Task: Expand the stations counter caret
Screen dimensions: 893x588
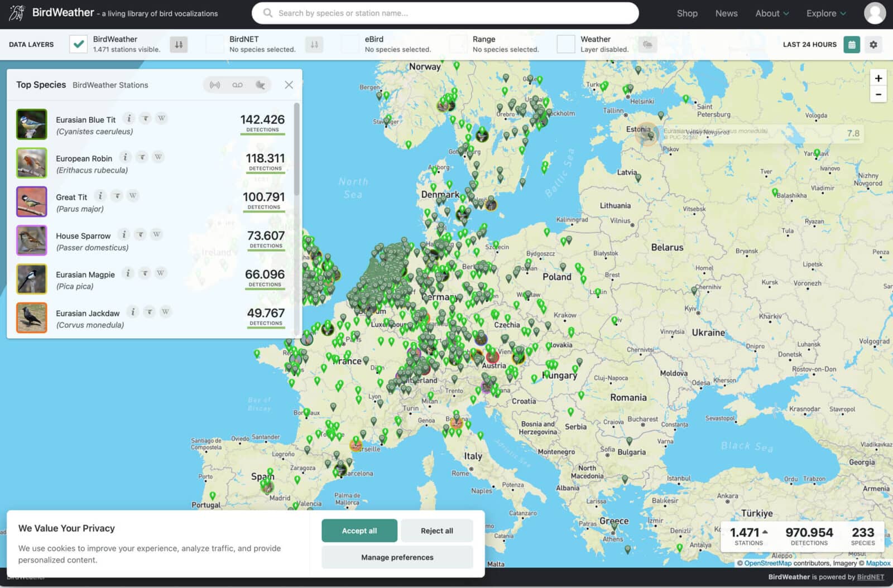Action: click(x=765, y=532)
